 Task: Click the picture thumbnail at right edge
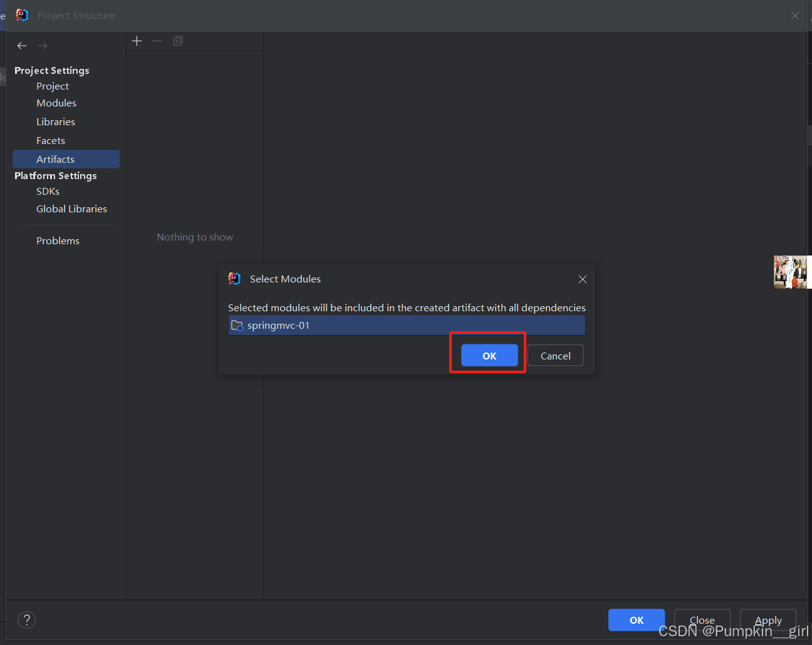click(791, 272)
